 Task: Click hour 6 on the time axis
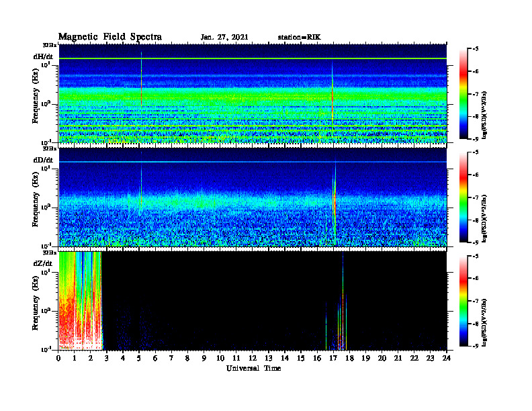pos(155,359)
